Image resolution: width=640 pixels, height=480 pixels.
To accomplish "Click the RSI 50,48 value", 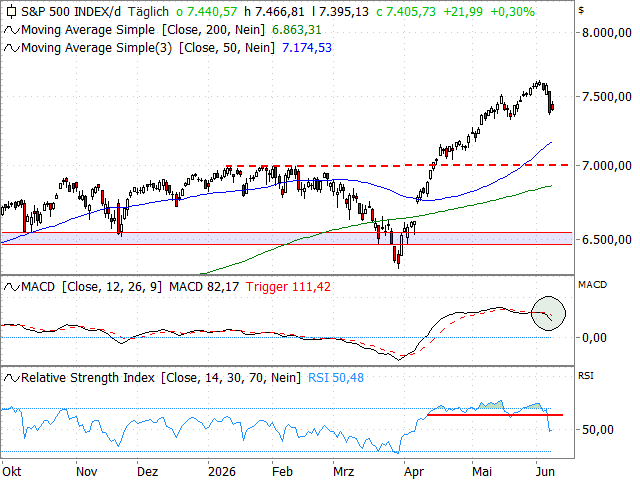I will pos(336,378).
